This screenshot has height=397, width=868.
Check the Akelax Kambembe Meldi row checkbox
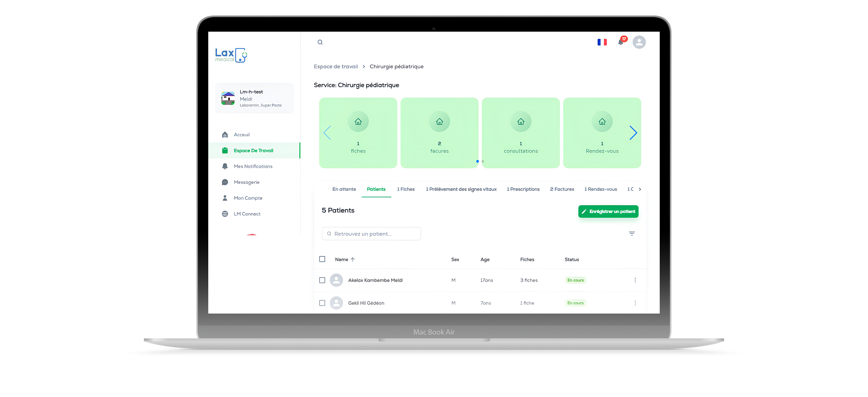[322, 280]
